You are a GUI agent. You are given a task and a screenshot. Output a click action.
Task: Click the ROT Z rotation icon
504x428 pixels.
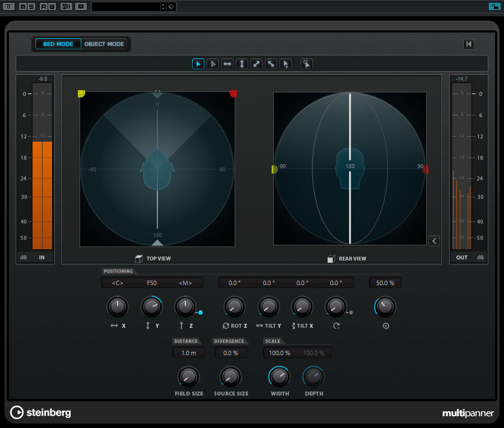point(226,325)
